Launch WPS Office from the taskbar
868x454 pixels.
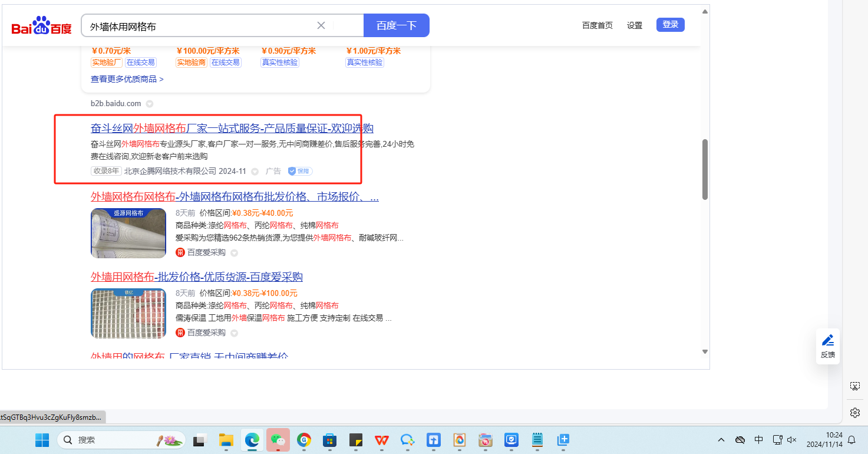[x=382, y=440]
